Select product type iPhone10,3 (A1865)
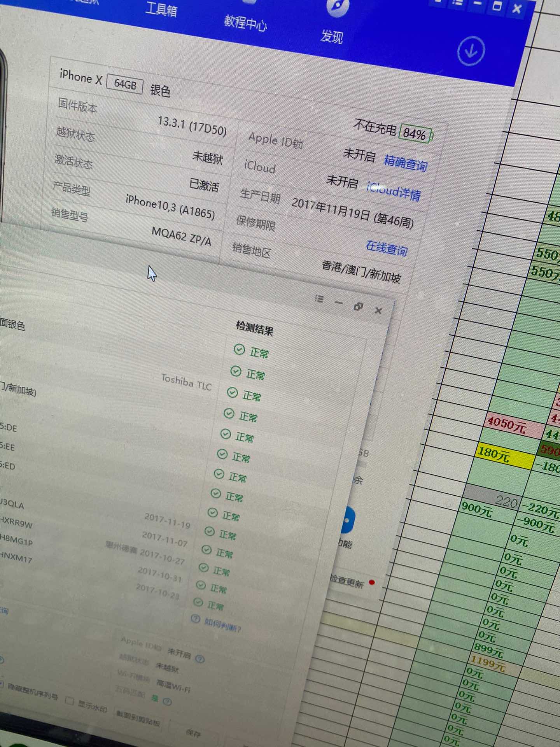 pos(170,207)
